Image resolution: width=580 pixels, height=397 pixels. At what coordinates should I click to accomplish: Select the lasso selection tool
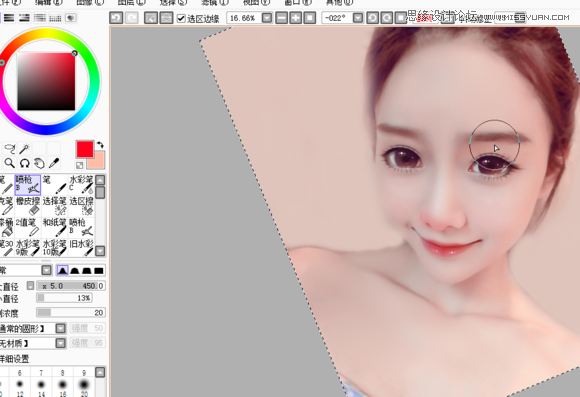click(x=10, y=148)
